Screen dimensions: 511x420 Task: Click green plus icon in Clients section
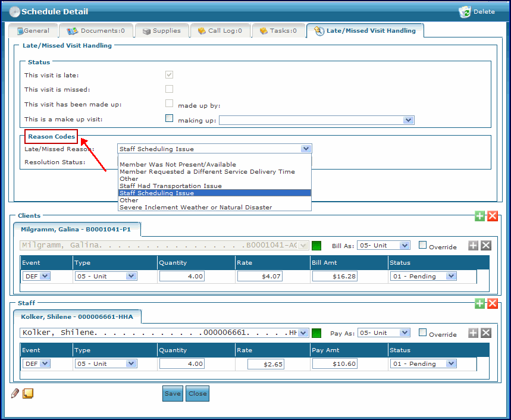pos(479,217)
